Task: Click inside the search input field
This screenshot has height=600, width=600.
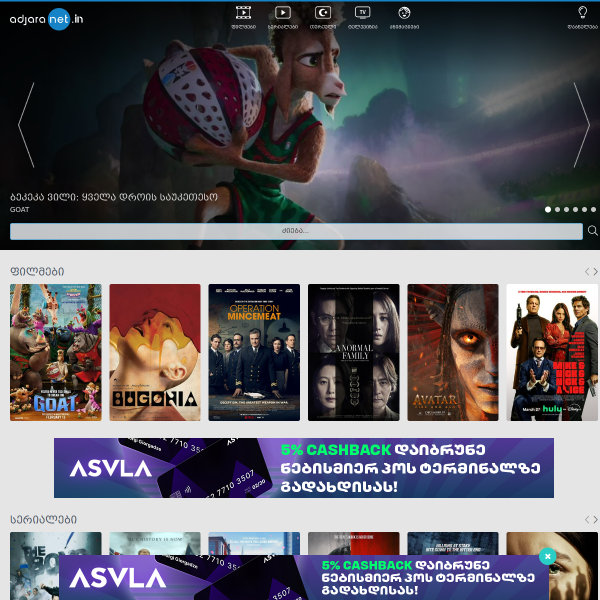Action: (x=296, y=231)
